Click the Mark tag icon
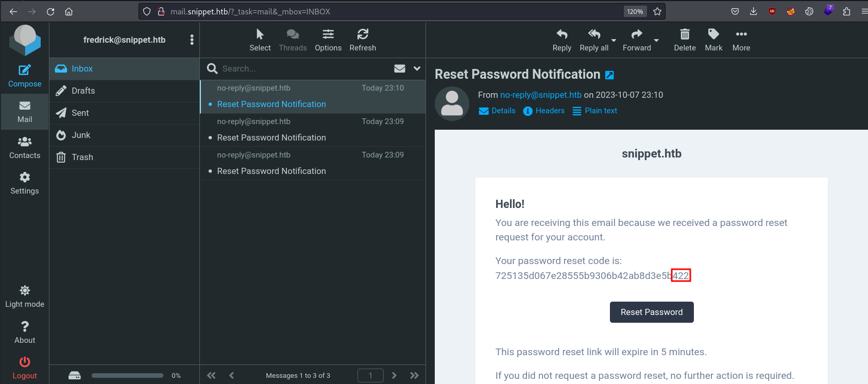The width and height of the screenshot is (868, 384). coord(713,34)
